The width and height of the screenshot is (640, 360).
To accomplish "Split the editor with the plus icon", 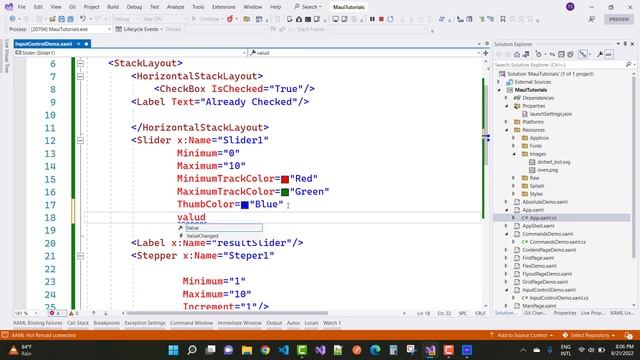I will point(485,53).
